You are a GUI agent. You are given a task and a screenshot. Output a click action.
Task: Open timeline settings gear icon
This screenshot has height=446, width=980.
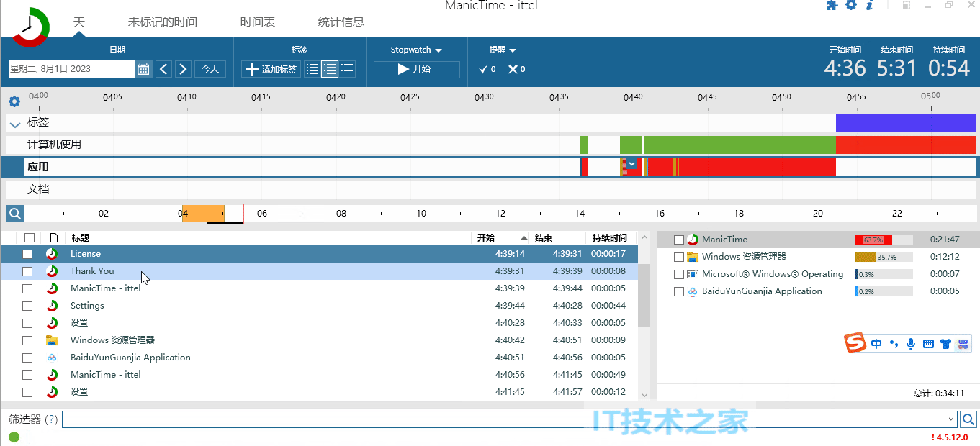pos(14,101)
